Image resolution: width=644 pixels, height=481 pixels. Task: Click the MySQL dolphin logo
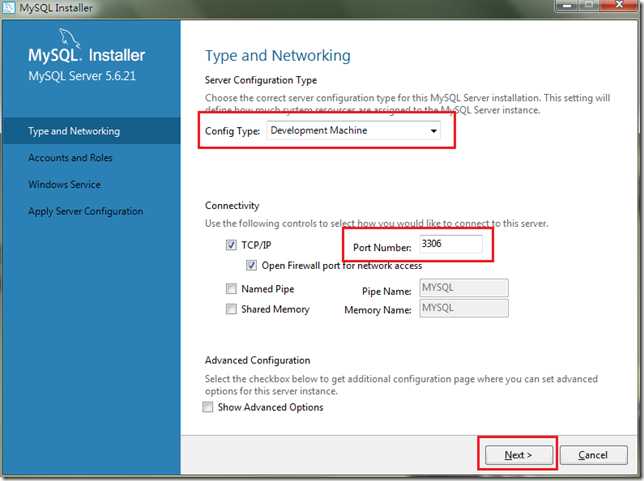[69, 38]
